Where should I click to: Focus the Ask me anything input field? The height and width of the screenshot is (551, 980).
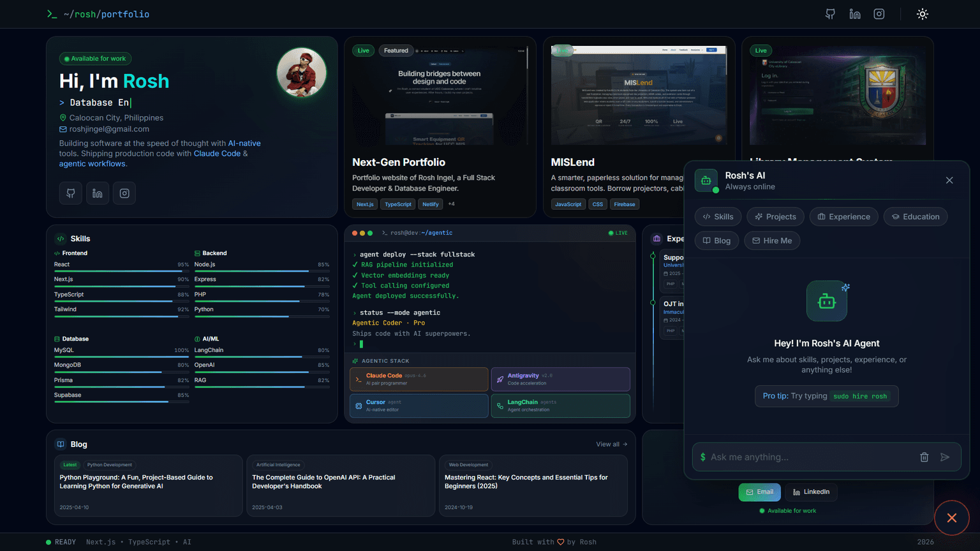tap(810, 457)
